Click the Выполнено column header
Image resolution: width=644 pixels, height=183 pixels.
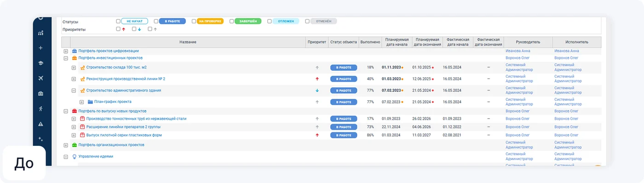pyautogui.click(x=370, y=42)
